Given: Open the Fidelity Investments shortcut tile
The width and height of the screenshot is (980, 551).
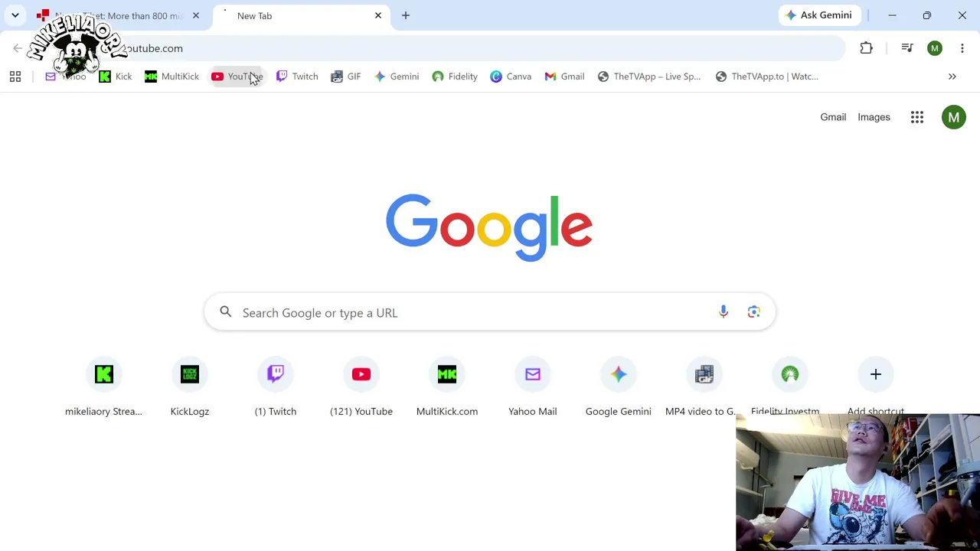Looking at the screenshot, I should [789, 386].
